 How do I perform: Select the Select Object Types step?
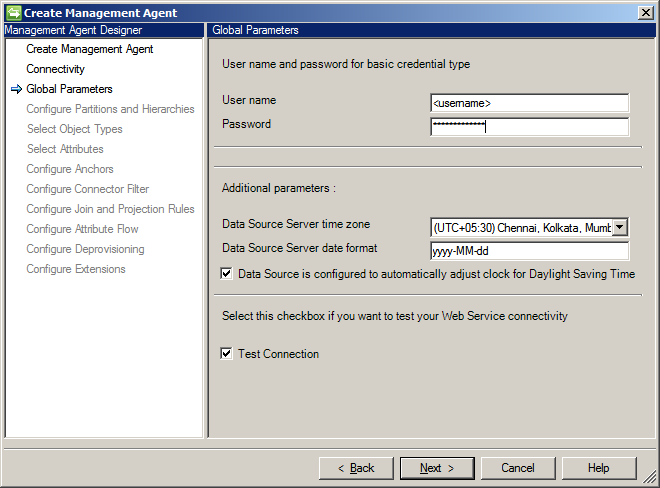point(75,129)
